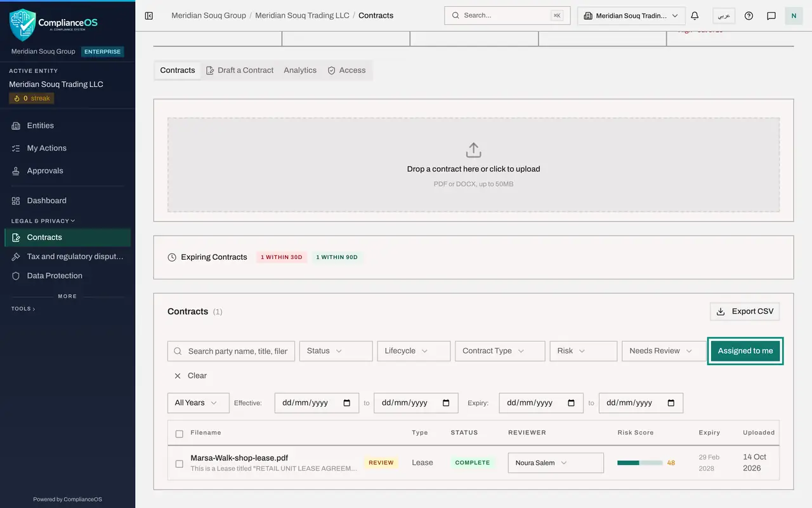Viewport: 812px width, 508px height.
Task: Open the Meridian Souq Trading entity switcher
Action: (x=631, y=16)
